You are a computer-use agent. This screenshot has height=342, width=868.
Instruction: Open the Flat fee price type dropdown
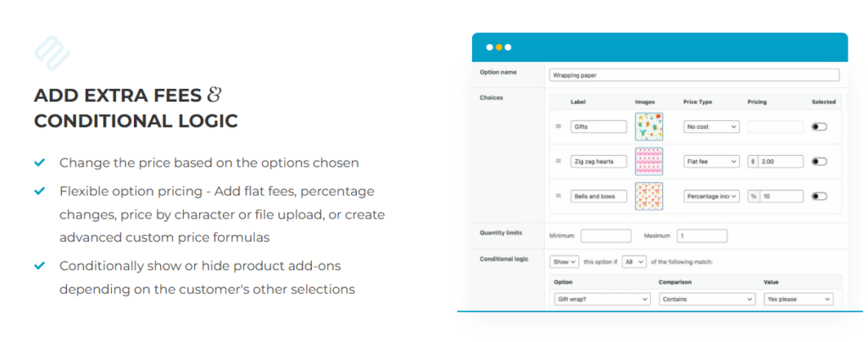pyautogui.click(x=711, y=162)
